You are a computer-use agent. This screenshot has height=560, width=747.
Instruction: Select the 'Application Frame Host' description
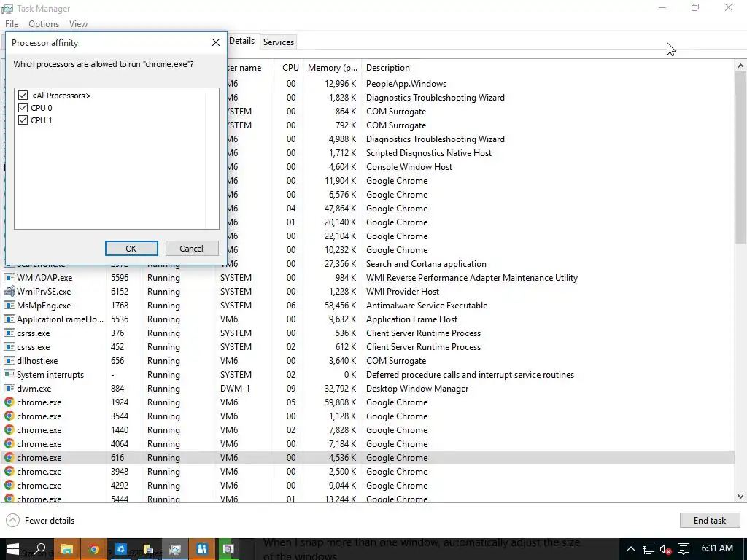click(411, 319)
